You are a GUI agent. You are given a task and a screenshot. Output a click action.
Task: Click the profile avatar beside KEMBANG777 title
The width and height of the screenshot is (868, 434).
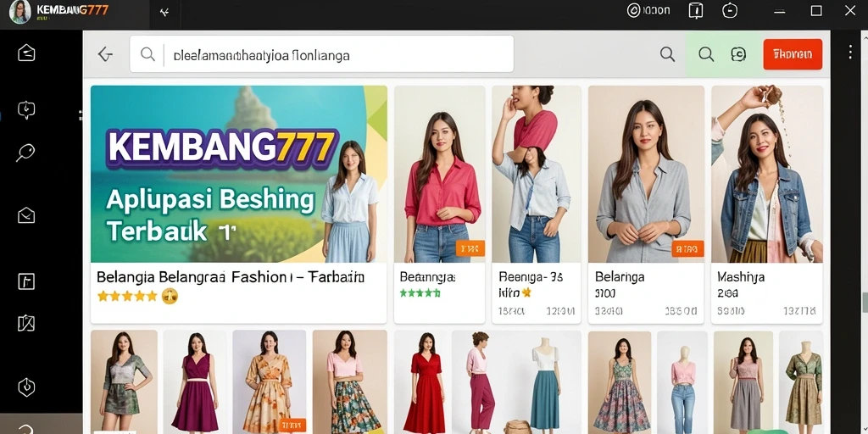click(20, 12)
